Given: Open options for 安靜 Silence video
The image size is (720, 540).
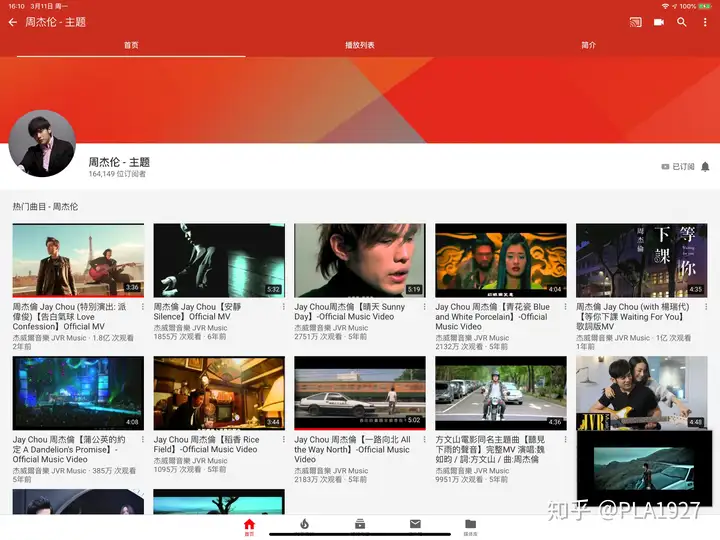Looking at the screenshot, I should coord(284,306).
